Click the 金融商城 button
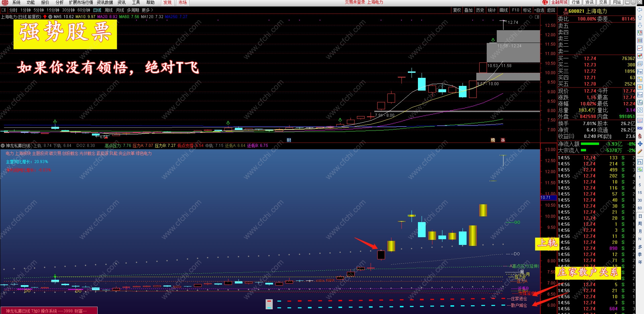 (x=559, y=2)
